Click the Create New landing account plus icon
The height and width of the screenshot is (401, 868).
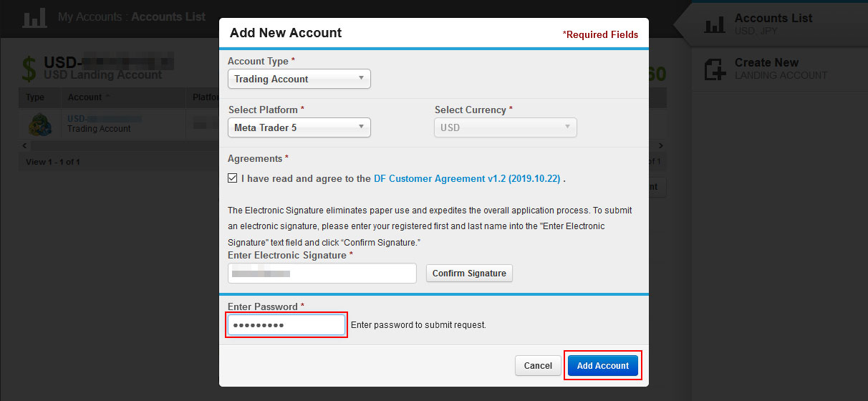(715, 69)
